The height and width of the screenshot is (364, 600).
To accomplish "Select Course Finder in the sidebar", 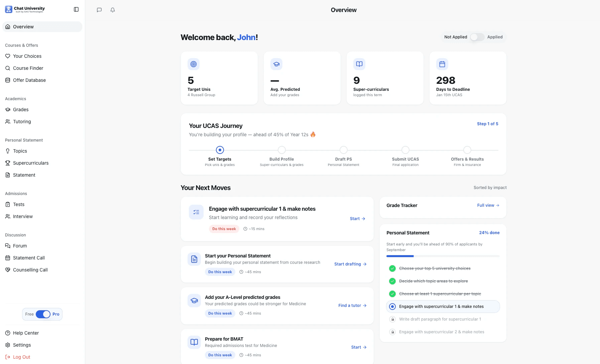I will [x=28, y=68].
